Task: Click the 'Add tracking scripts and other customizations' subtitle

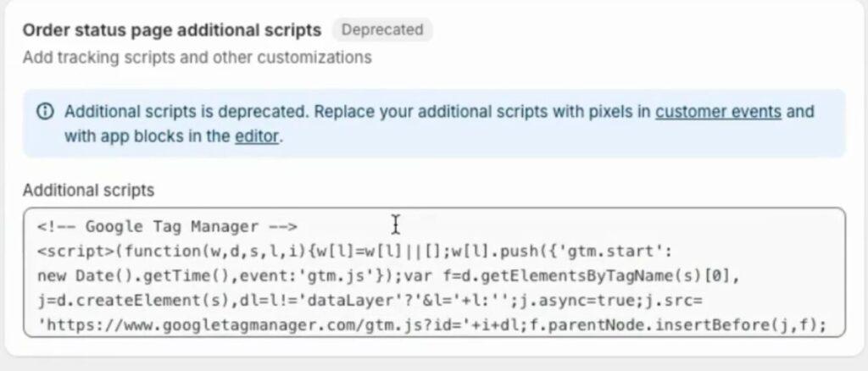Action: pos(197,58)
